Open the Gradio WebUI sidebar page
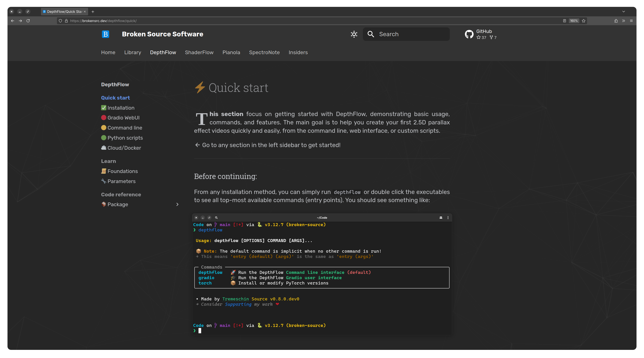The width and height of the screenshot is (644, 358). tap(120, 118)
